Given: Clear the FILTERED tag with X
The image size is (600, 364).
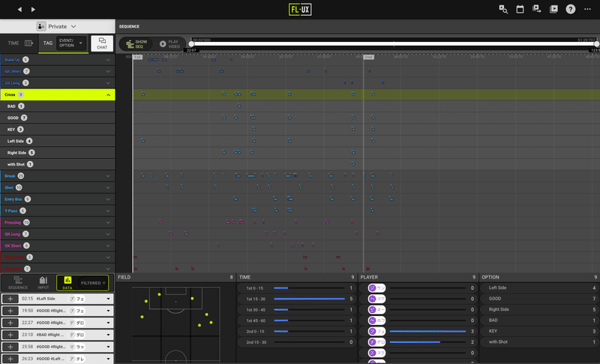Looking at the screenshot, I should coord(103,283).
